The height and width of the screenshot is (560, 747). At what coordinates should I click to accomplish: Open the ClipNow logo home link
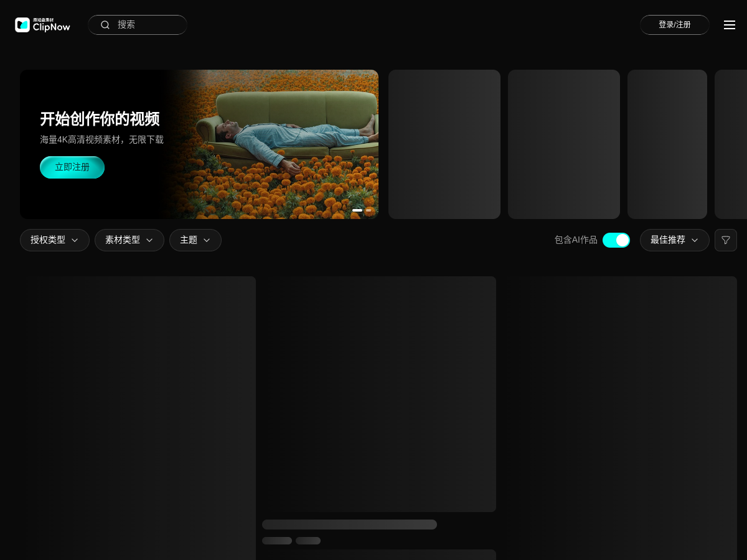click(42, 25)
